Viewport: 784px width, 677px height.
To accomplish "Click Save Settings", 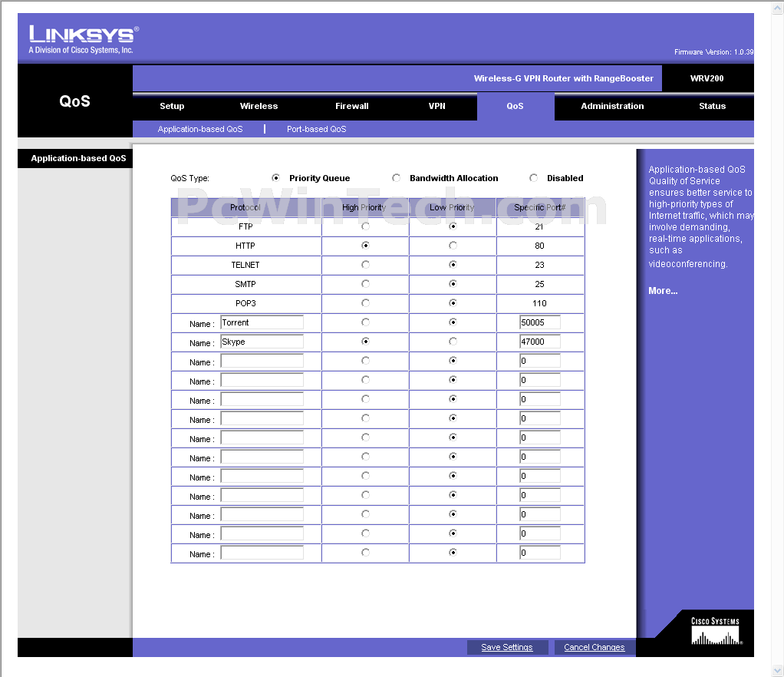I will coord(507,648).
